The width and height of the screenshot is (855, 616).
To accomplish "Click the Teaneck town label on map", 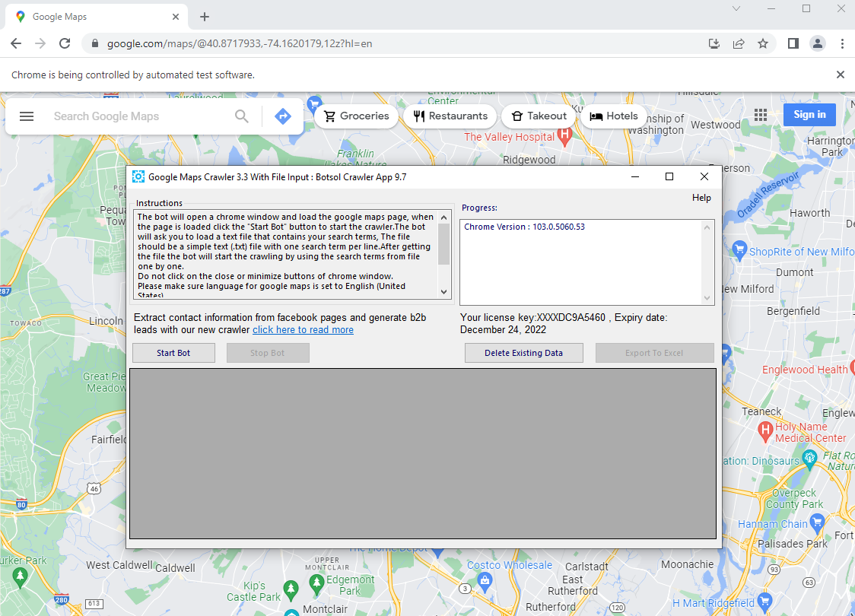I will [x=761, y=411].
